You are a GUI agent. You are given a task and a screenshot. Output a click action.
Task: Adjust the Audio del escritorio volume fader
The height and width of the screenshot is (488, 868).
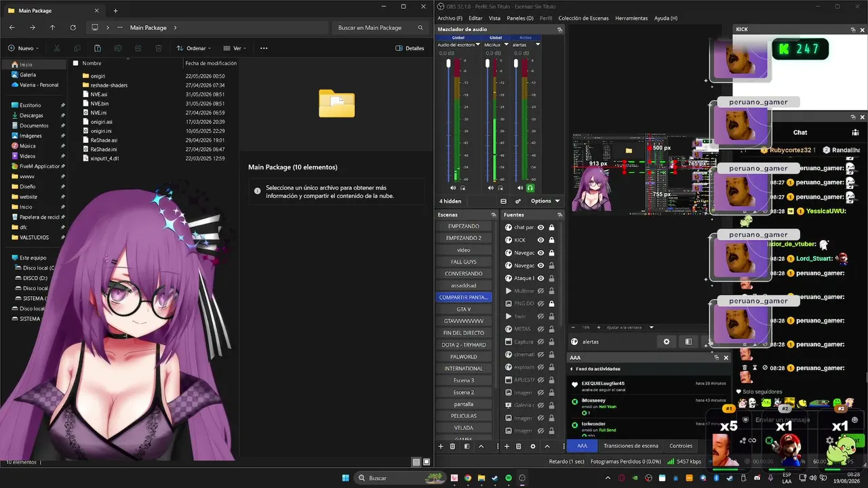448,63
